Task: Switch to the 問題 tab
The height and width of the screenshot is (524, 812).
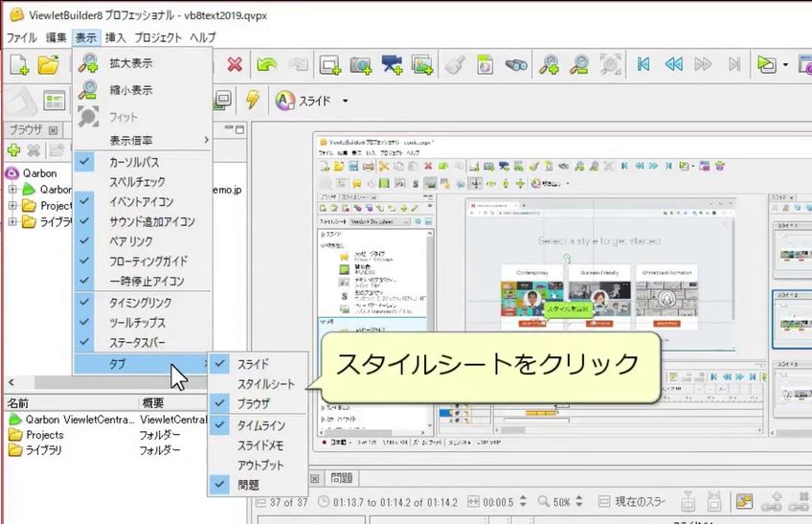Action: pyautogui.click(x=341, y=477)
